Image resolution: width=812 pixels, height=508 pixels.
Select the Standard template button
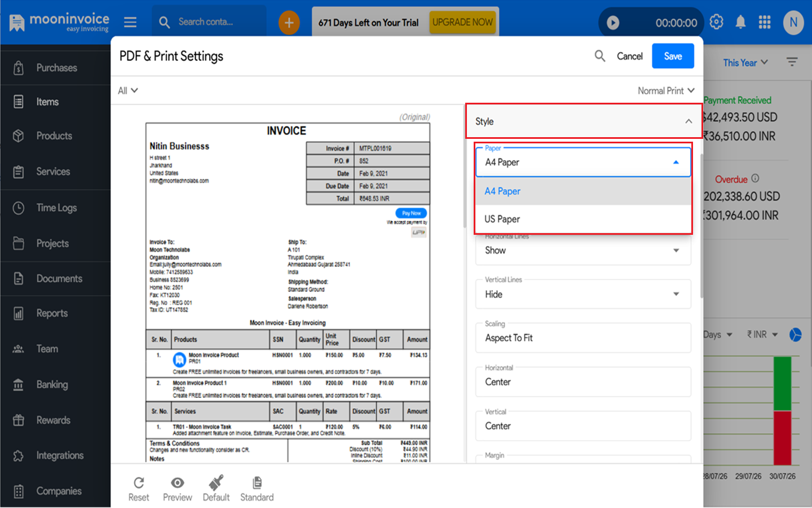tap(257, 489)
